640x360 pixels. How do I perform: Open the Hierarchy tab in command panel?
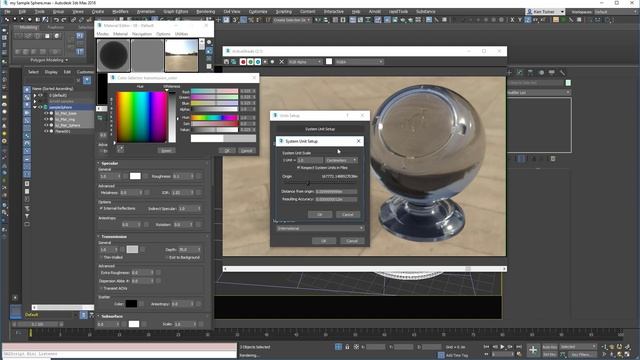530,72
